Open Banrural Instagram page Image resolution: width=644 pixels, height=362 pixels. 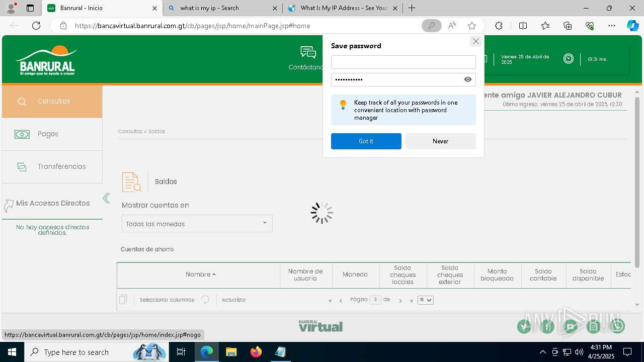(594, 326)
